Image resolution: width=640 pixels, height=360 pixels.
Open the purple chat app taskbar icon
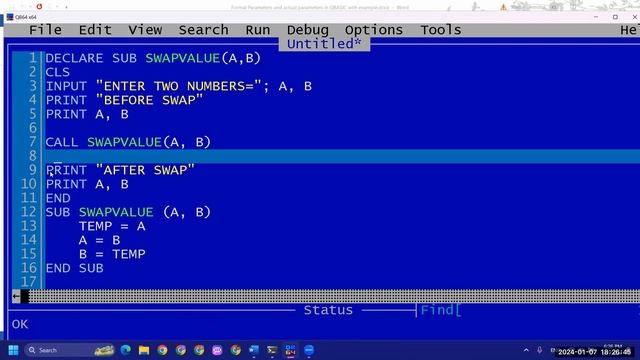coord(217,350)
